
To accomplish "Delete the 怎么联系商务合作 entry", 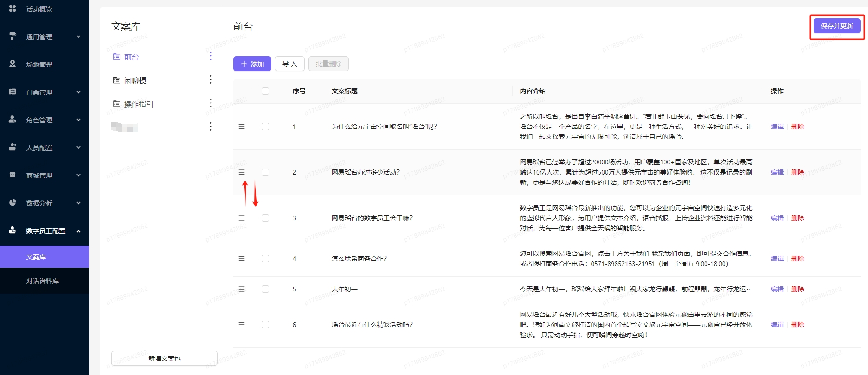I will 798,259.
